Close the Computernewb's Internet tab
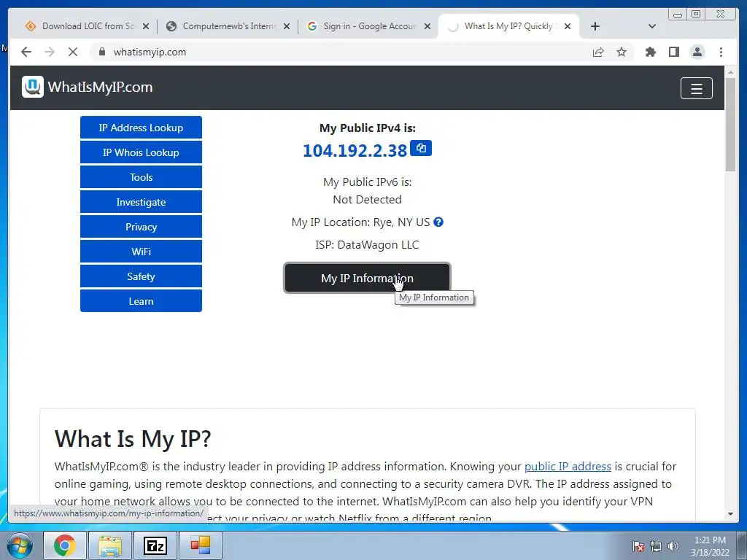 [286, 26]
